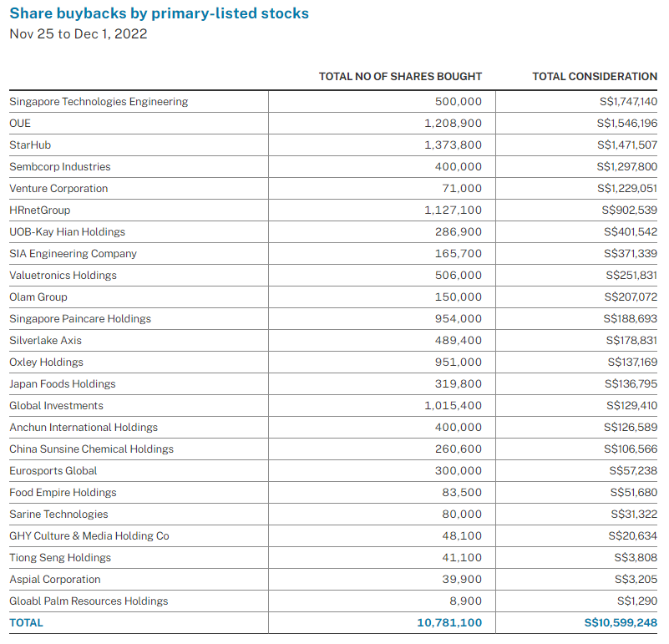Click the 'S$188,693' consideration cell
669x644 pixels.
point(631,319)
